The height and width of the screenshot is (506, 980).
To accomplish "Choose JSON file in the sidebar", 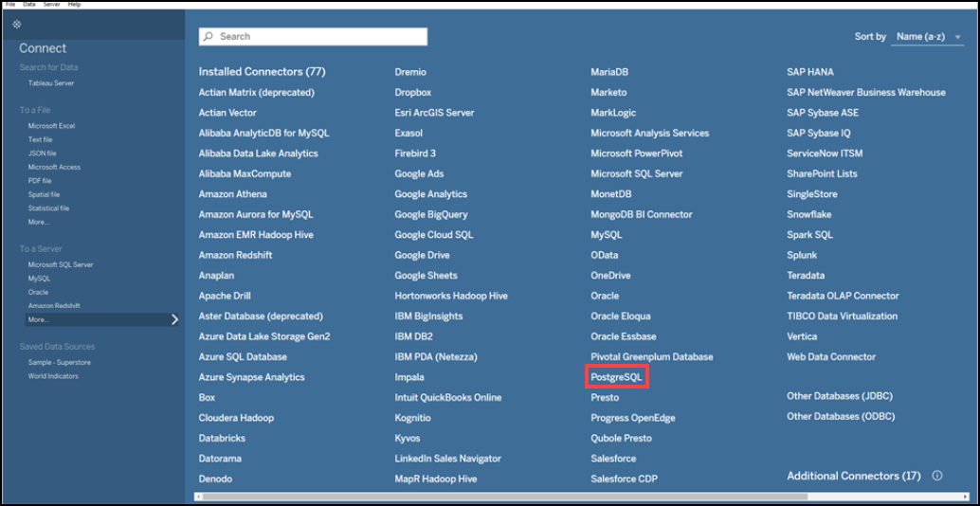I will 43,154.
